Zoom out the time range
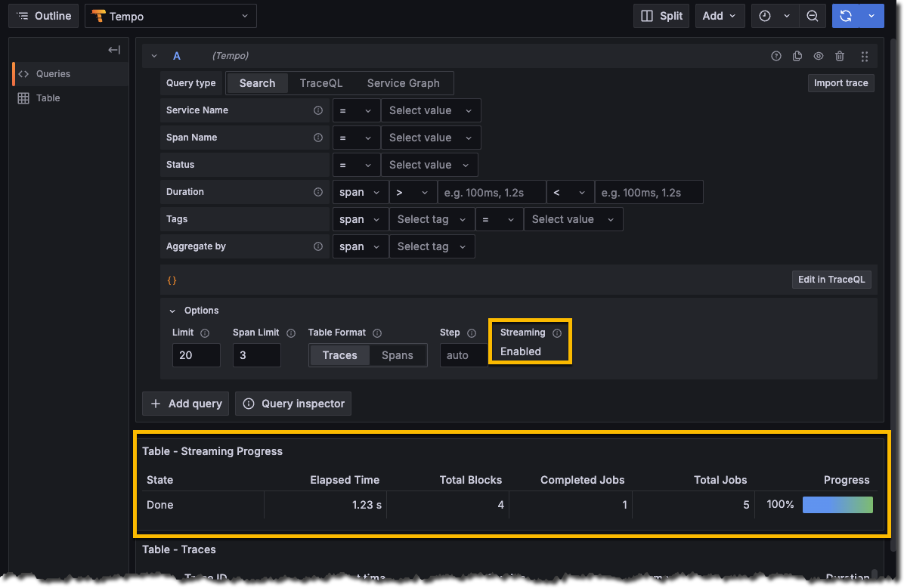Viewport: 904px width, 588px height. point(813,15)
